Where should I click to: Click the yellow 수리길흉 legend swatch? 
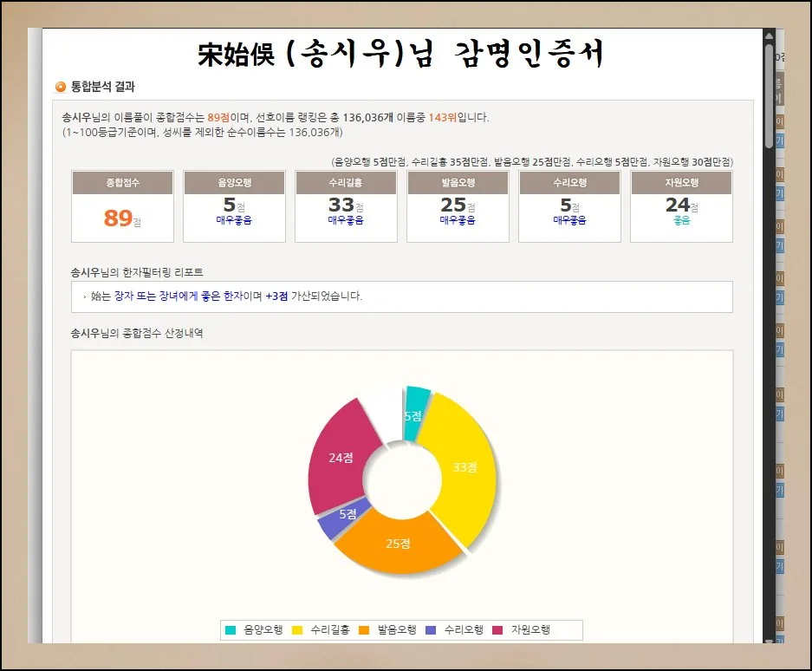(x=297, y=630)
